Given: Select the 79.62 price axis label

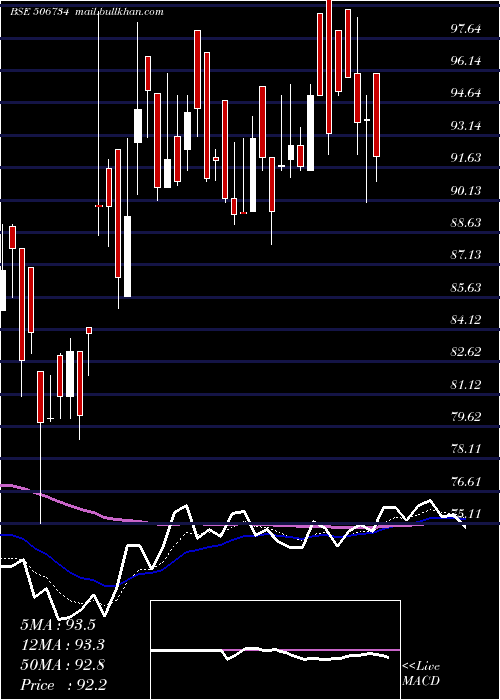Looking at the screenshot, I should (x=466, y=417).
